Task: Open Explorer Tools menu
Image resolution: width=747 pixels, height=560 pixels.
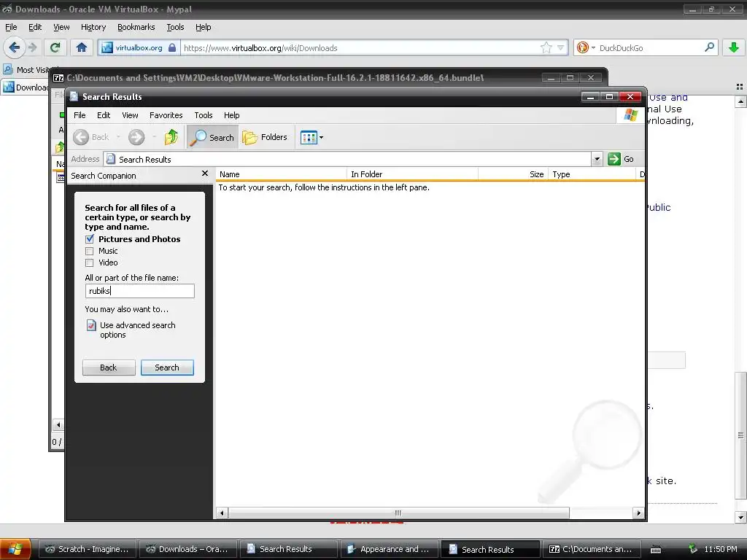Action: [x=204, y=115]
